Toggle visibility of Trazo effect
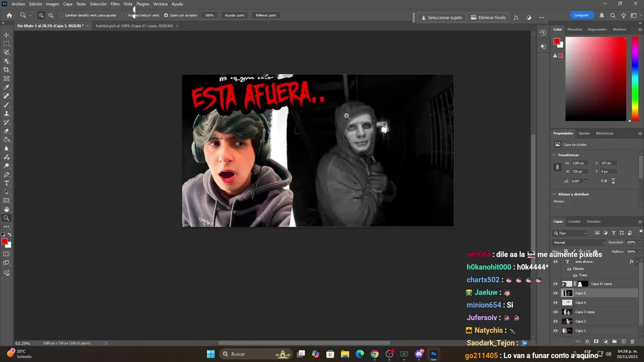Screen dimensions: 644x362 [x=575, y=275]
